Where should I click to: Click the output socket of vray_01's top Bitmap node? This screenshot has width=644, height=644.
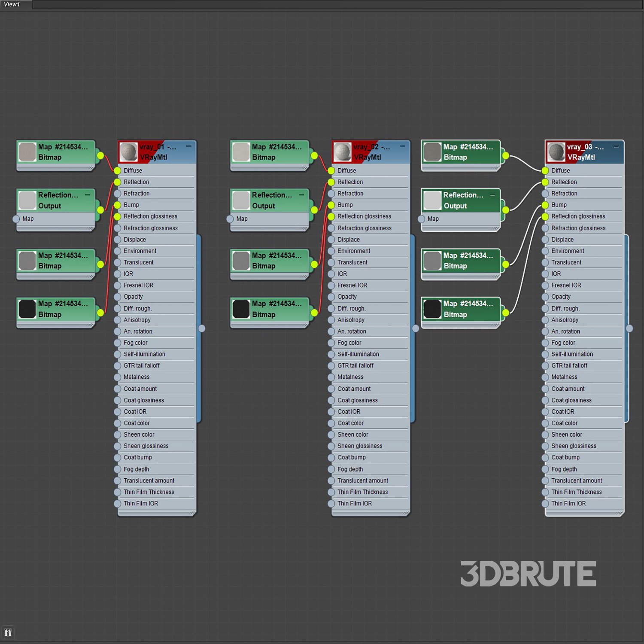[x=100, y=155]
